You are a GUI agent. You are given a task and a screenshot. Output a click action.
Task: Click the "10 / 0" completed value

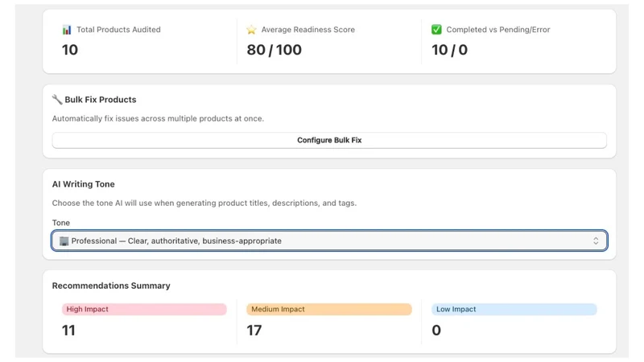point(449,50)
